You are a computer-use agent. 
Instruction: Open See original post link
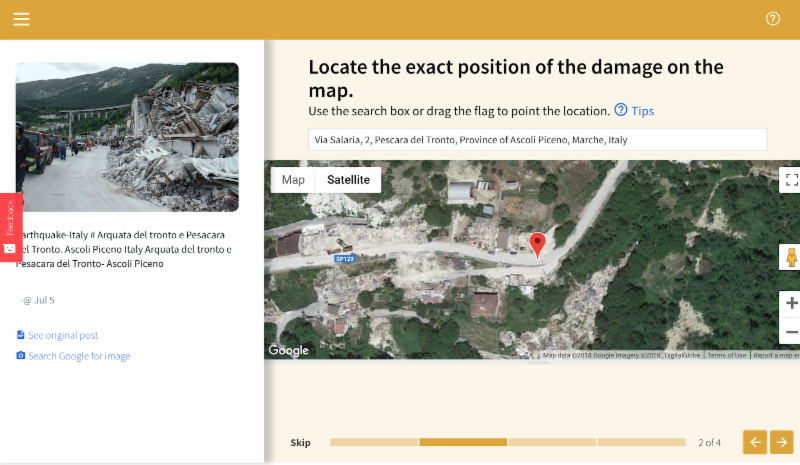tap(63, 335)
